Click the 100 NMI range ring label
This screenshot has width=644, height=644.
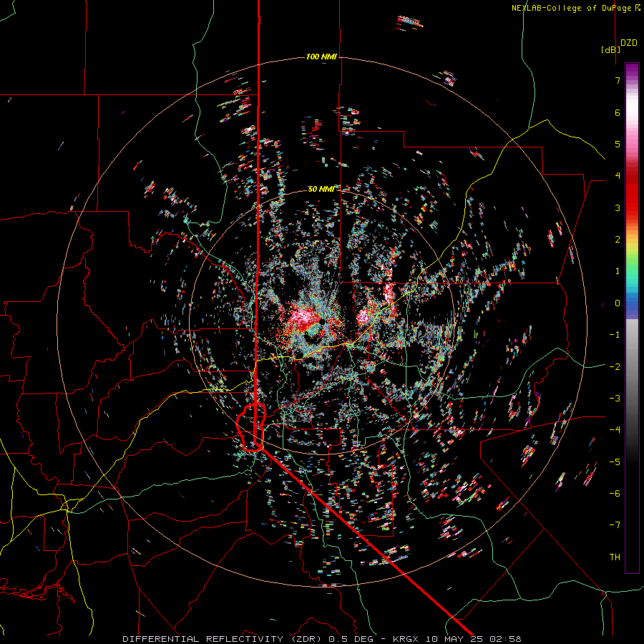(321, 57)
